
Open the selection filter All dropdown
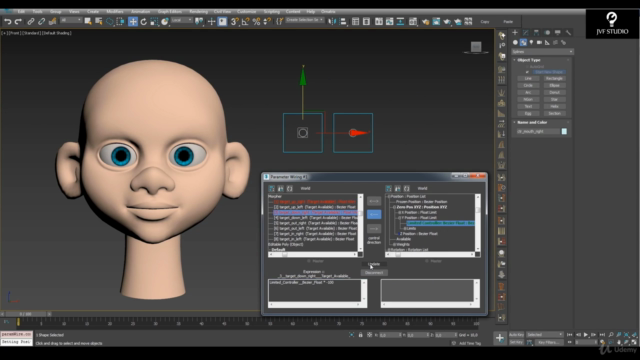tap(71, 20)
